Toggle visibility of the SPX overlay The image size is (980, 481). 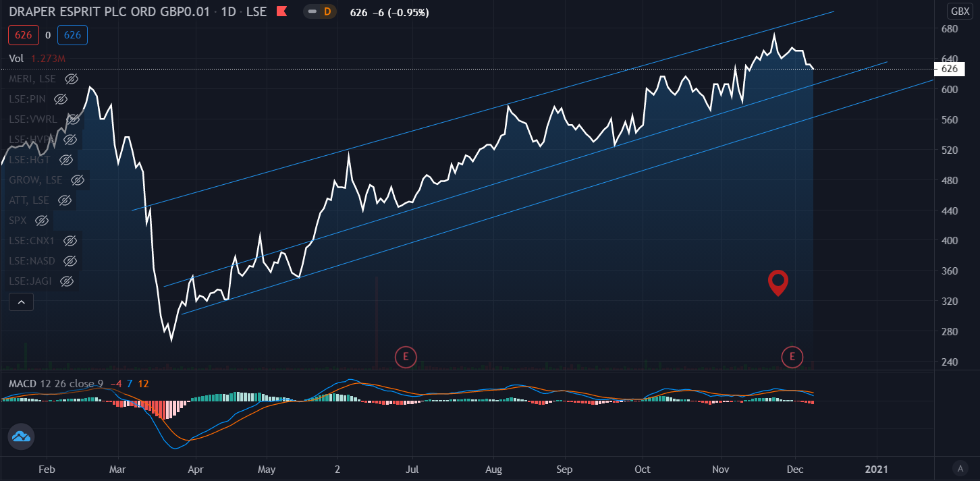pos(42,221)
